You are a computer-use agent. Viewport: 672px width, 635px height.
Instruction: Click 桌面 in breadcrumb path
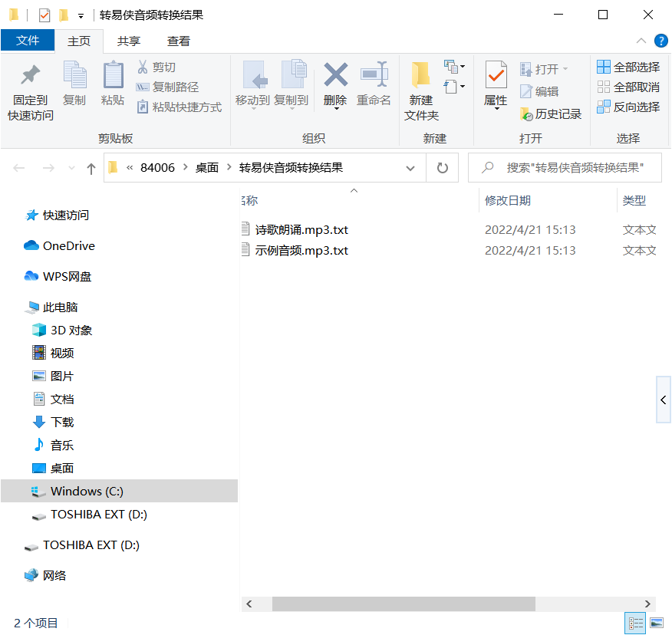pos(207,167)
